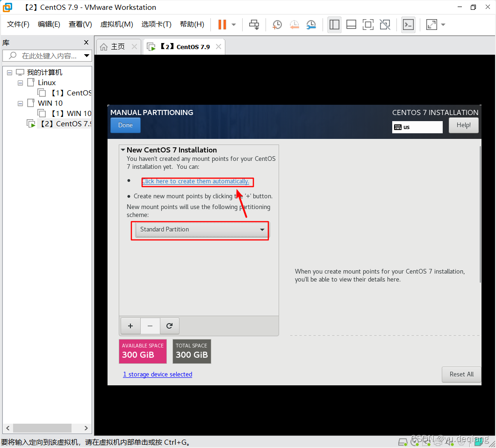
Task: Click the hard disk status icon in status bar
Action: pos(403,442)
